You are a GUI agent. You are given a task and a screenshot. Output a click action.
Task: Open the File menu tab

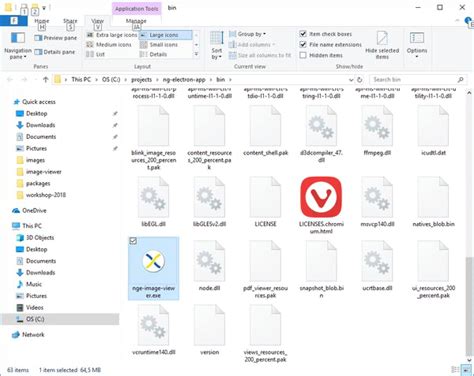[x=14, y=21]
